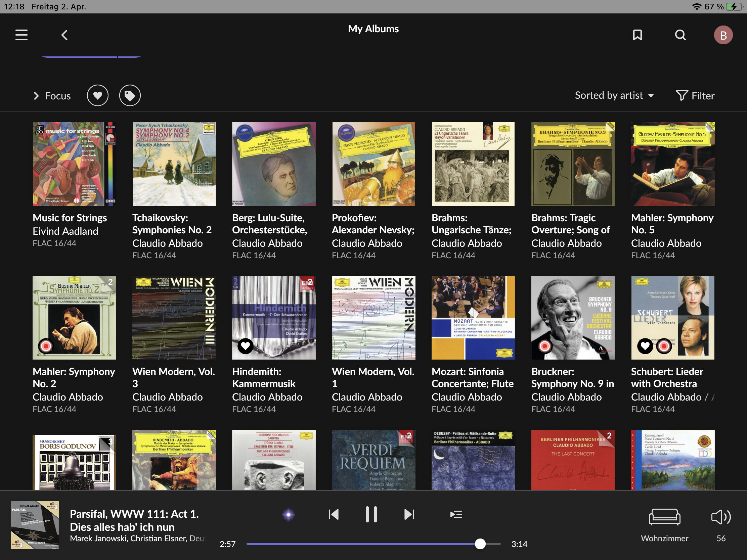Open title Mahler: Symphony No. 2

74,377
